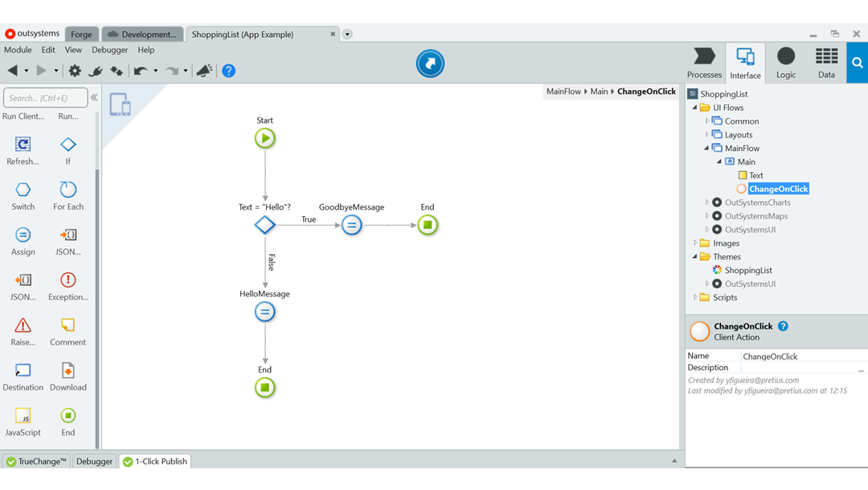This screenshot has height=490, width=868.
Task: Open the Data layer tab
Action: 826,63
